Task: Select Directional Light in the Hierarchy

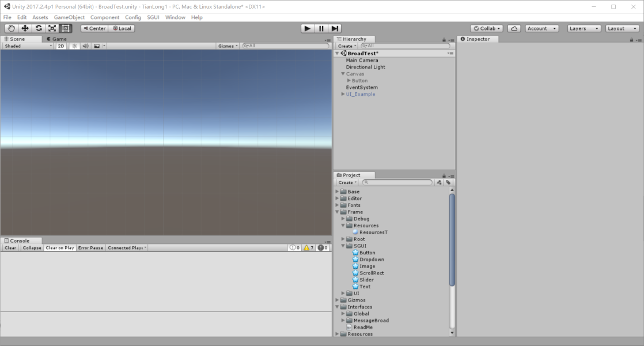Action: pos(366,67)
